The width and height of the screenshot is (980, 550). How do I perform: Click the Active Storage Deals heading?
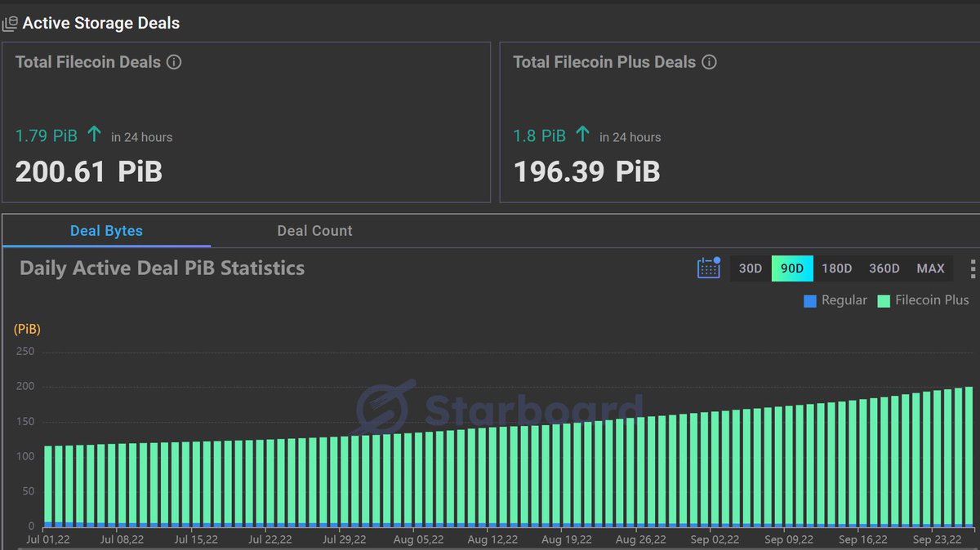[x=100, y=24]
